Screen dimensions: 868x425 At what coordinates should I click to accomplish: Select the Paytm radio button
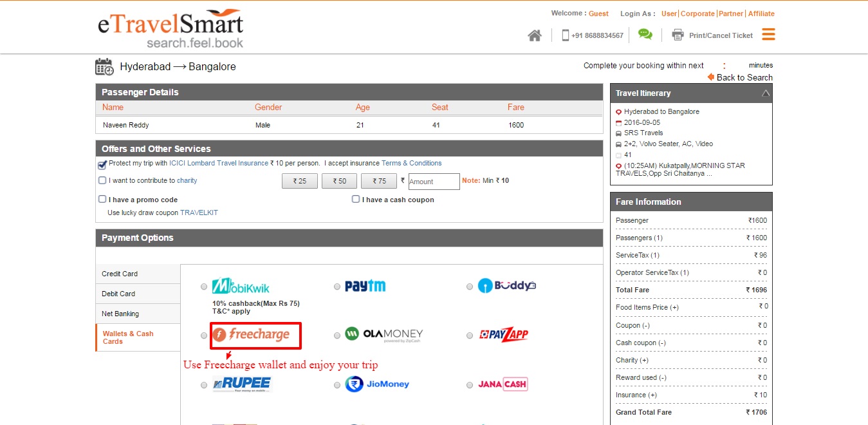point(337,287)
